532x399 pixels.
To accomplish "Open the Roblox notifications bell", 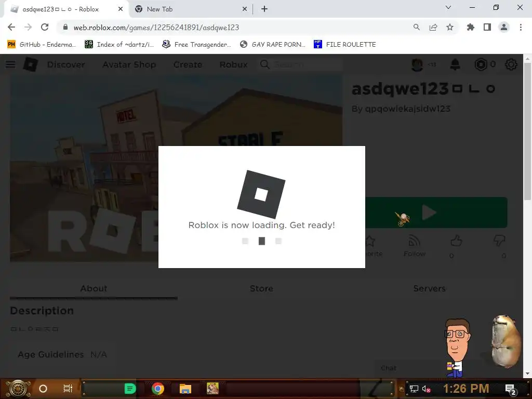I will click(x=455, y=64).
